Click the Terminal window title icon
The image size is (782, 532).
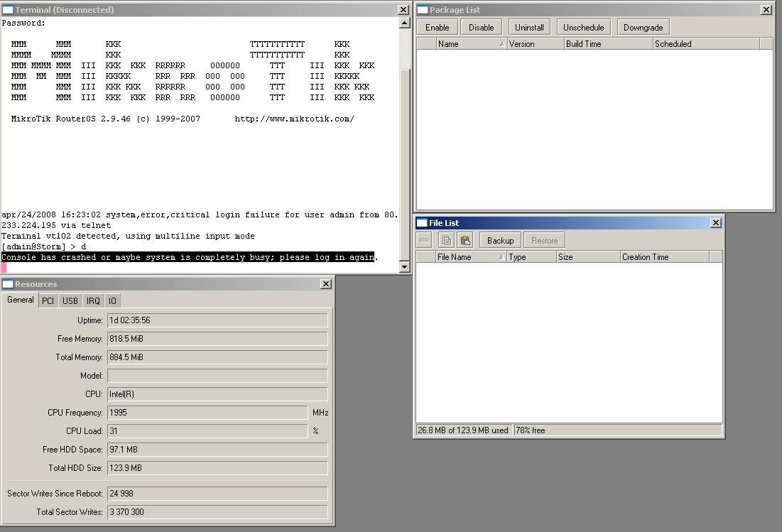coord(8,10)
